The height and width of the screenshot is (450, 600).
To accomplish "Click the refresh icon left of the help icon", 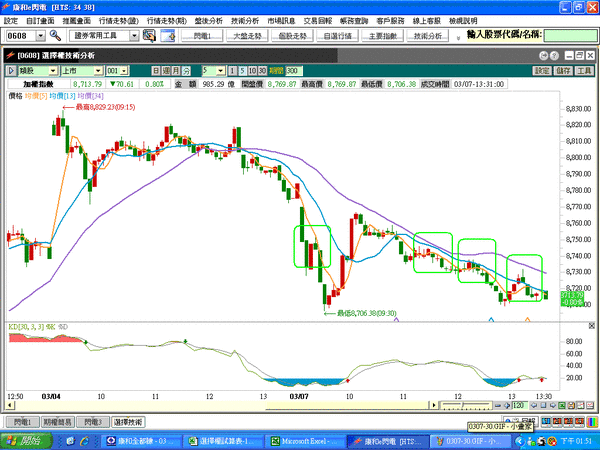I will pyautogui.click(x=544, y=56).
